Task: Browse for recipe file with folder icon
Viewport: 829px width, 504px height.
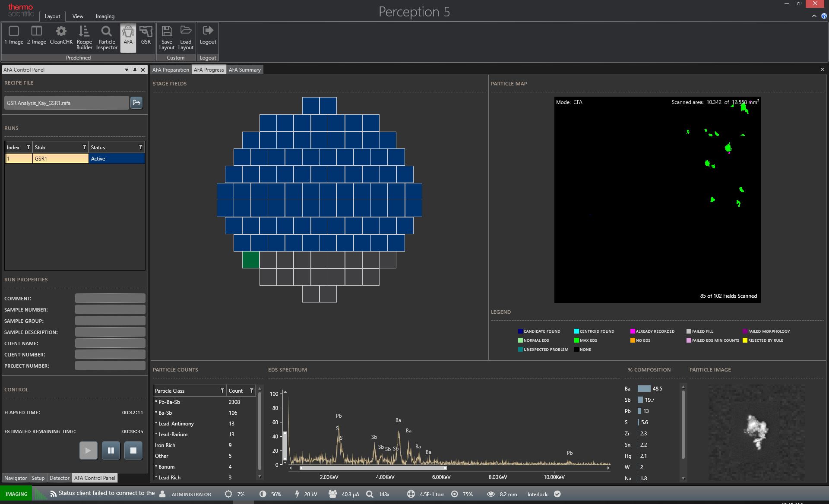Action: (x=136, y=103)
